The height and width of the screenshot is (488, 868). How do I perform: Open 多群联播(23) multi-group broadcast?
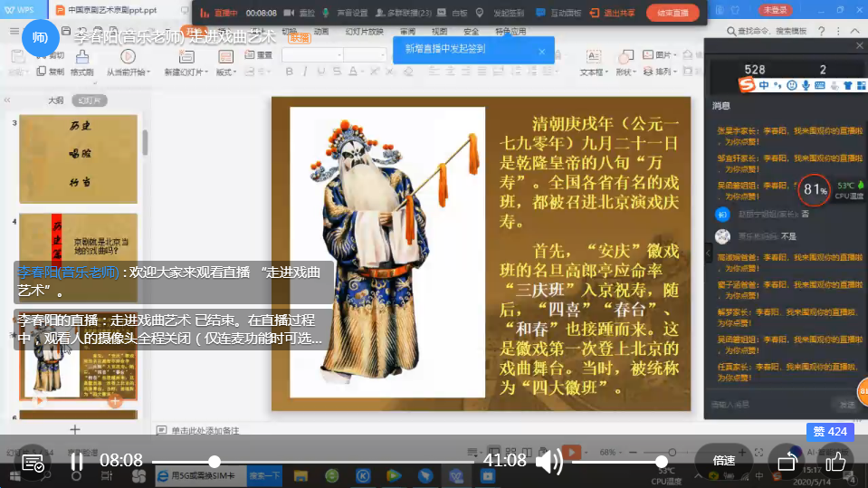(x=404, y=13)
